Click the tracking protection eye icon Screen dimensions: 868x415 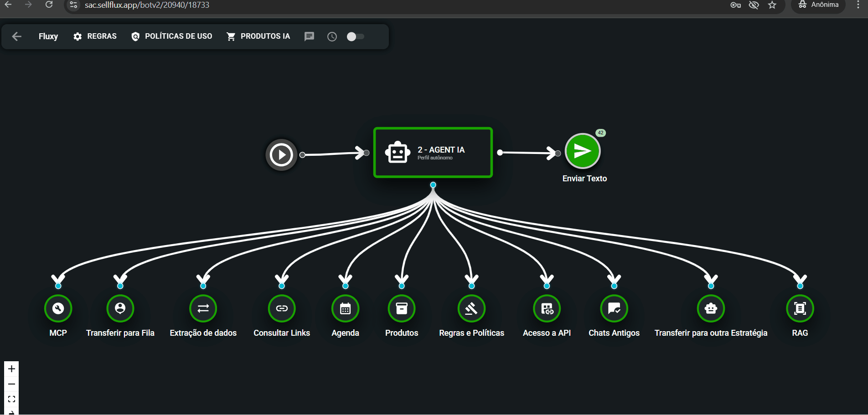[754, 5]
